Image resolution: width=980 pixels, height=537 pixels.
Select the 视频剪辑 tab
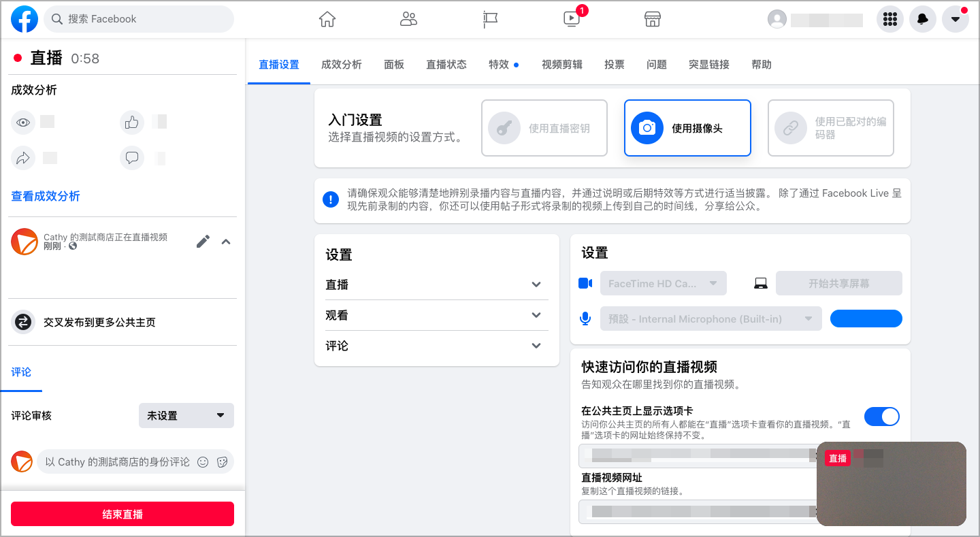pyautogui.click(x=562, y=65)
